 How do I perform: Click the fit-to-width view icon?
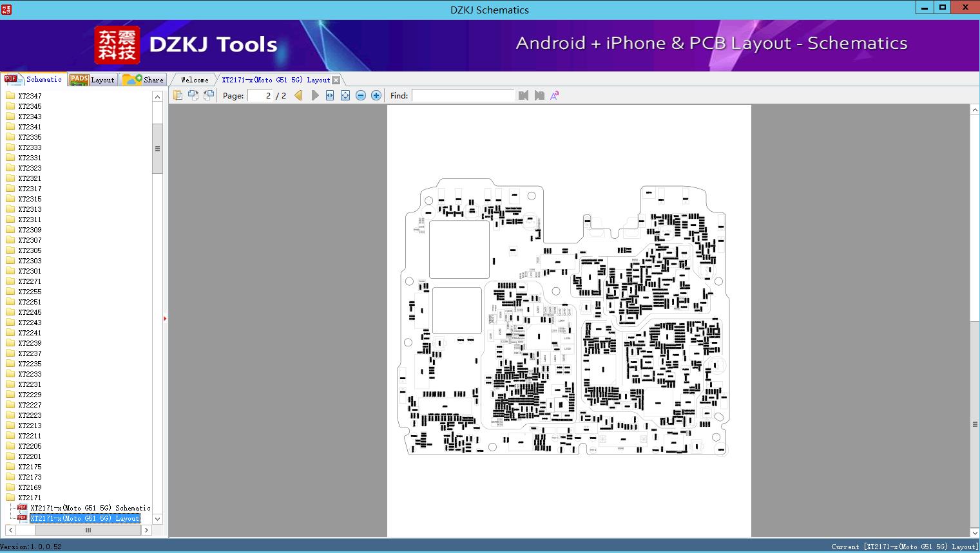tap(329, 95)
